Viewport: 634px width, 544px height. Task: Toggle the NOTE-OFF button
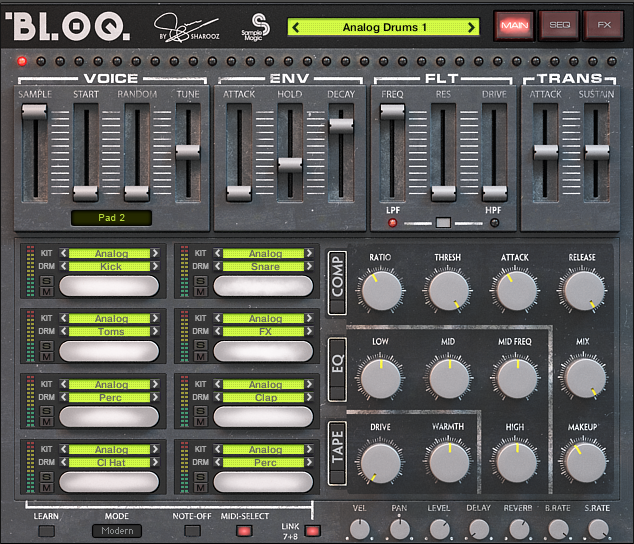(192, 531)
